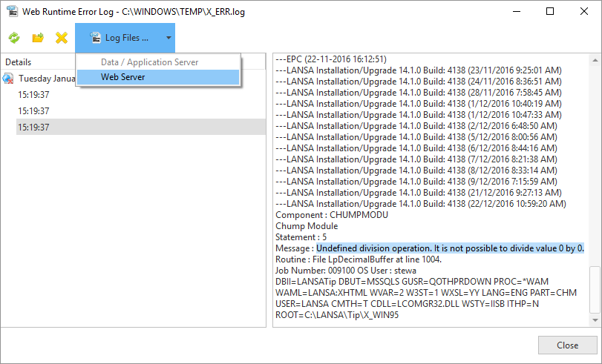Maximize the Web Runtime Error Log window
This screenshot has height=364, width=602.
click(549, 12)
